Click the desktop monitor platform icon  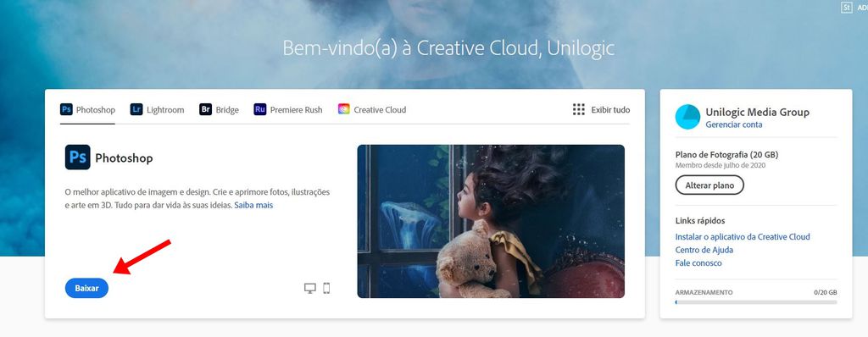(x=310, y=288)
